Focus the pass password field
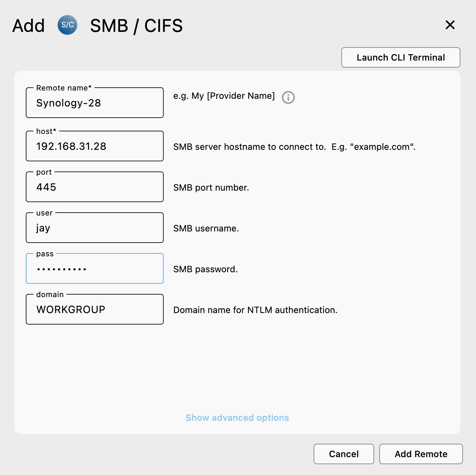The image size is (476, 475). pyautogui.click(x=94, y=268)
